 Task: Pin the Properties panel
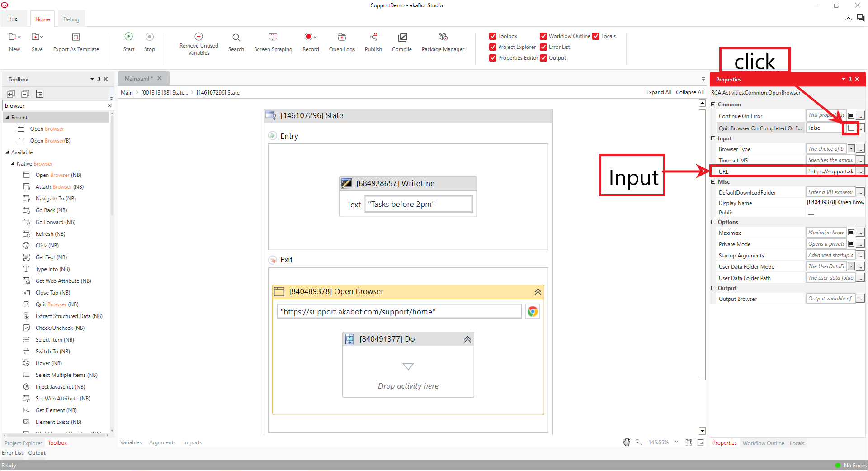[850, 79]
